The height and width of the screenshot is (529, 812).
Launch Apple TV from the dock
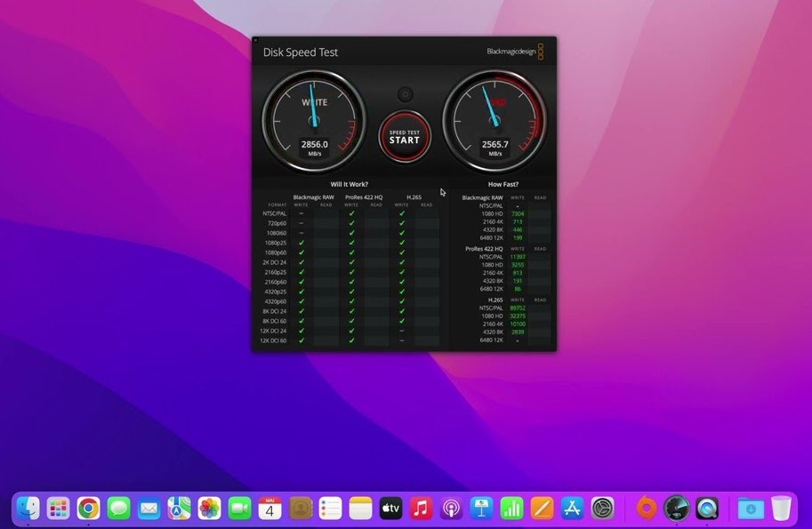click(x=391, y=509)
